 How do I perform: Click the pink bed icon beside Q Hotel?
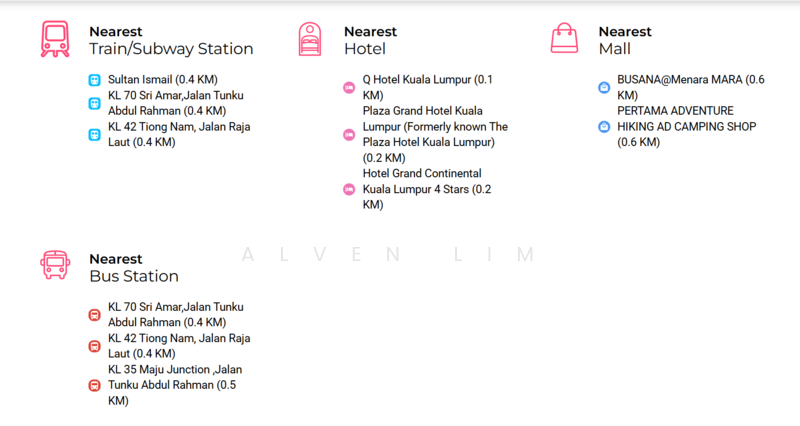(x=349, y=88)
